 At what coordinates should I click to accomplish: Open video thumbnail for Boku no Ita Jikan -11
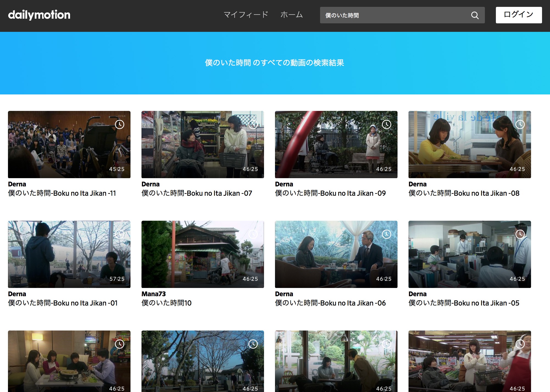[69, 145]
